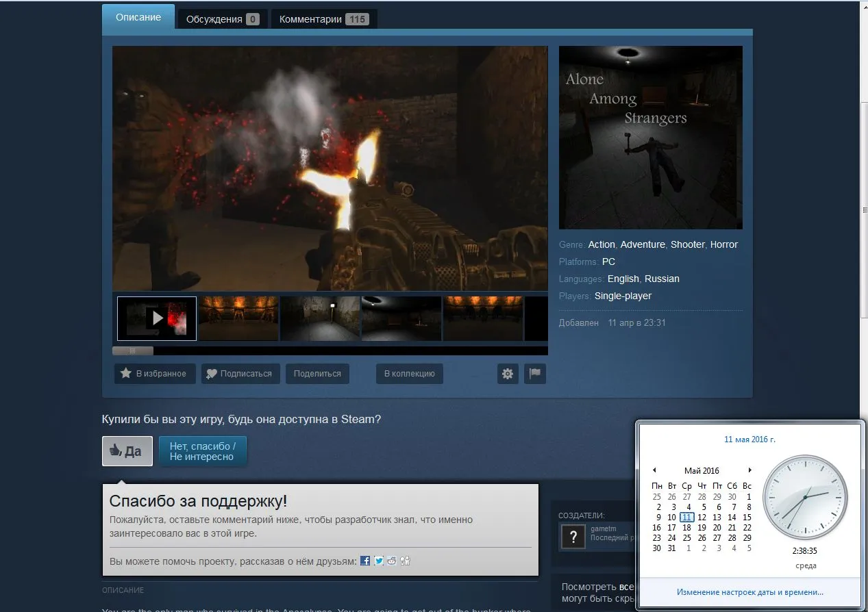868x612 pixels.
Task: Click the creator's question mark avatar
Action: [573, 537]
